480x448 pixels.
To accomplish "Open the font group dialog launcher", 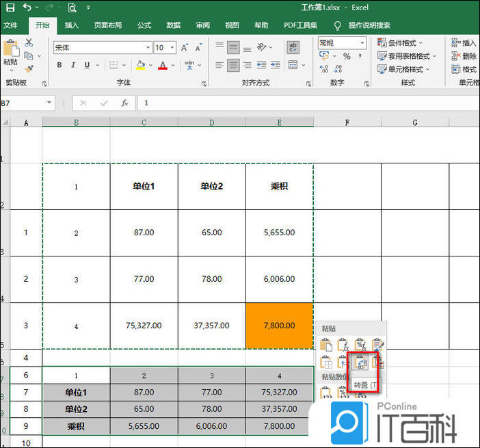I will pyautogui.click(x=204, y=84).
